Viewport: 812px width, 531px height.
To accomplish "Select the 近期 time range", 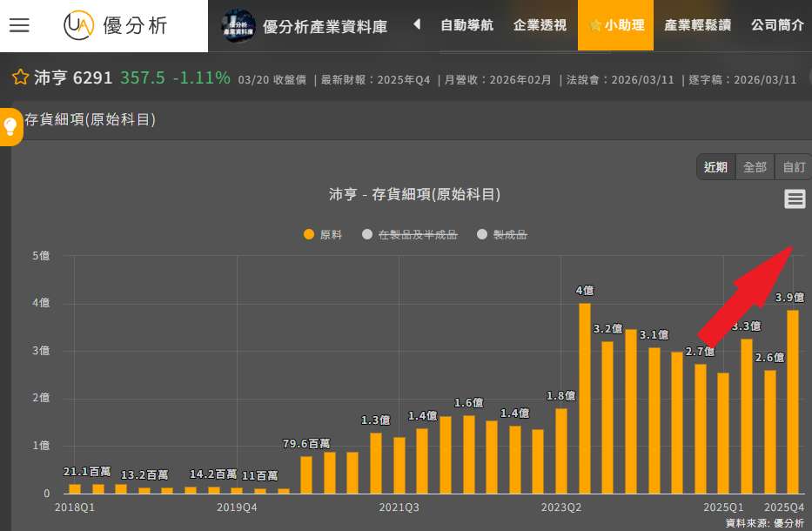I will (715, 167).
